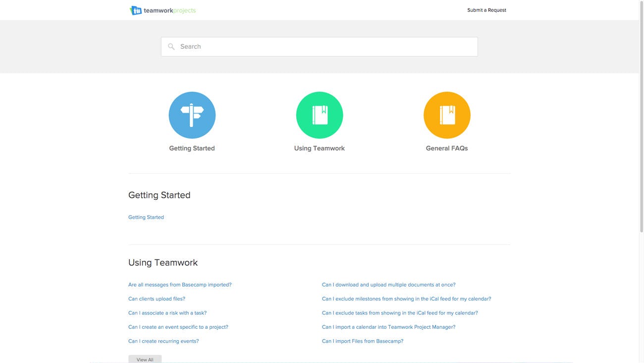Open 'Can clients upload files?' article
Screen dimensions: 644x363
(157, 299)
